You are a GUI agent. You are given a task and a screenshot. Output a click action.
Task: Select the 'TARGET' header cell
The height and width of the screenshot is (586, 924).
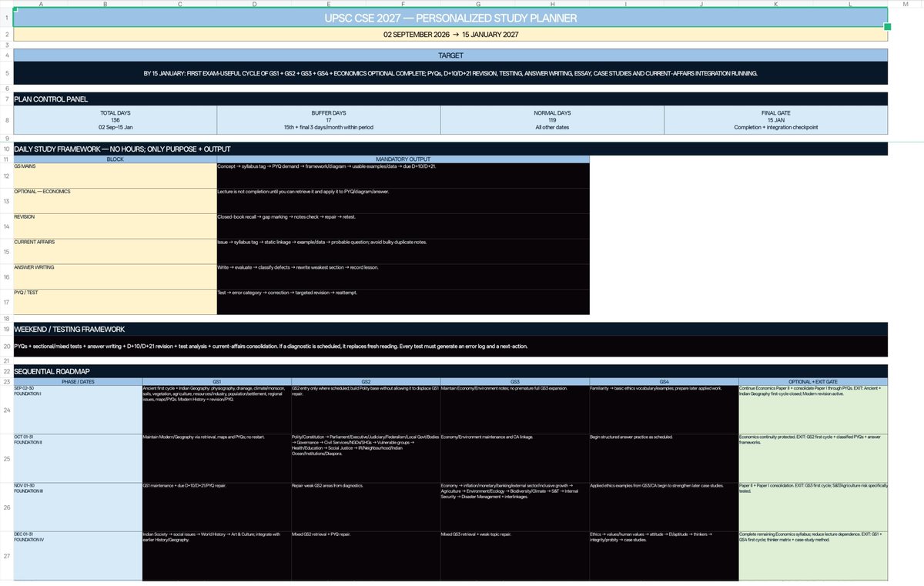(450, 55)
